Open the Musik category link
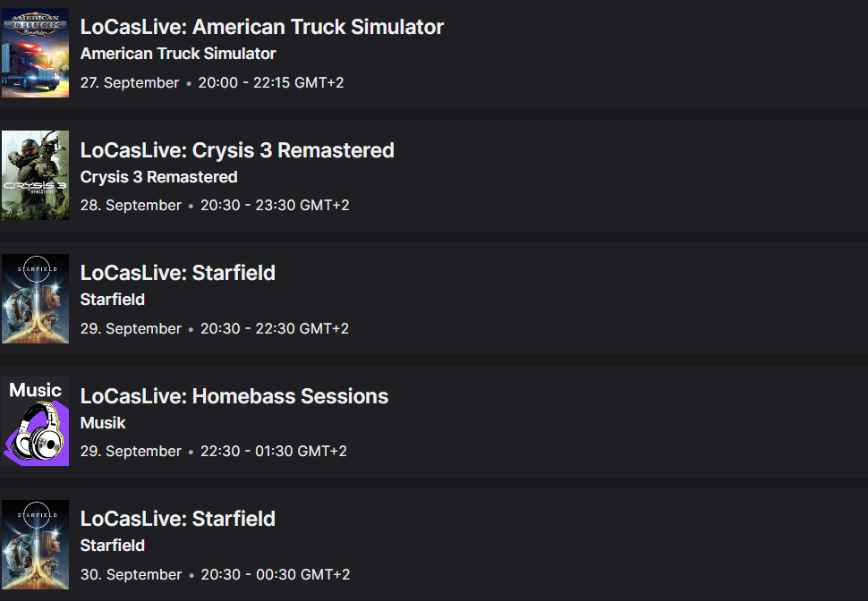 (x=103, y=423)
